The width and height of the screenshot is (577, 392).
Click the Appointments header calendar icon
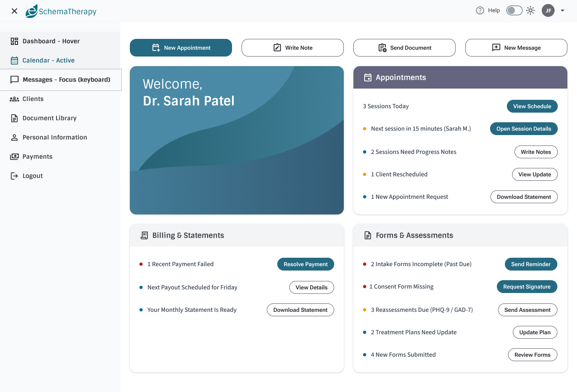(368, 77)
